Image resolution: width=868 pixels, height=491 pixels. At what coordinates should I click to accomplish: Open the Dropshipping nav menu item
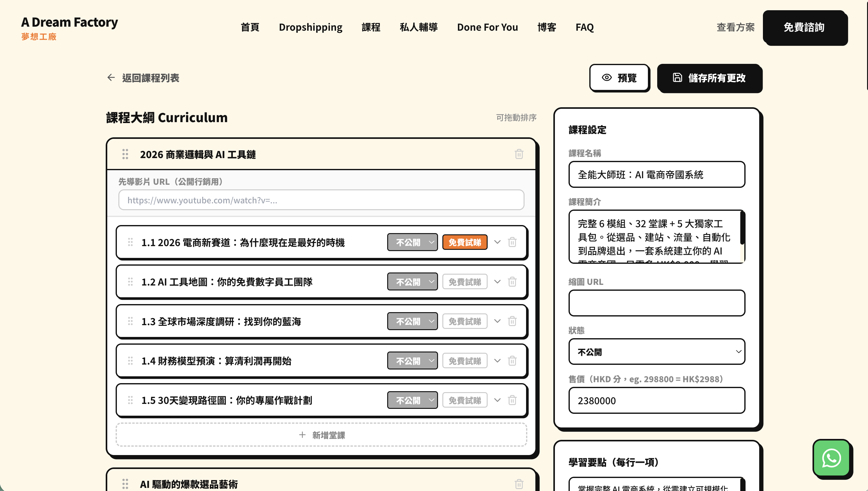click(310, 27)
